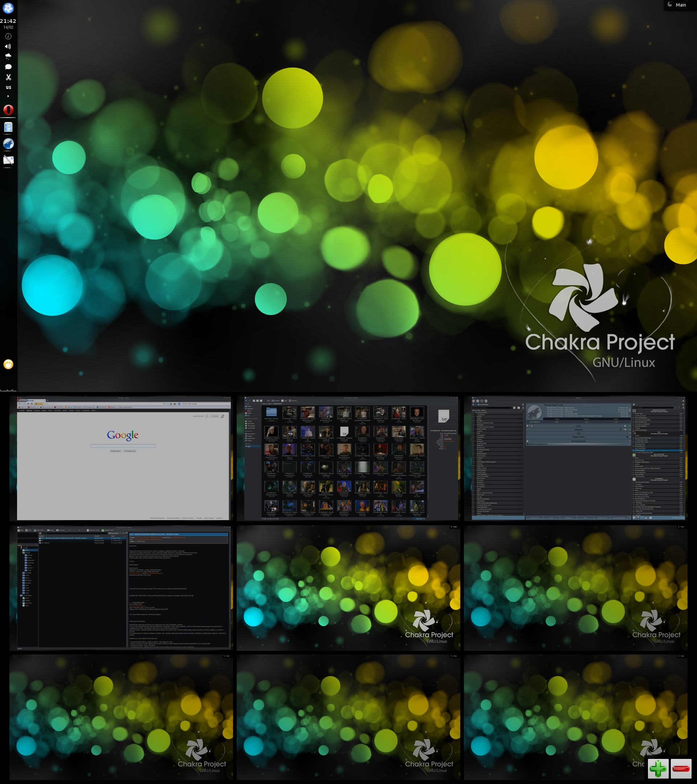Click the yellow smiley face icon
697x784 pixels.
click(8, 364)
